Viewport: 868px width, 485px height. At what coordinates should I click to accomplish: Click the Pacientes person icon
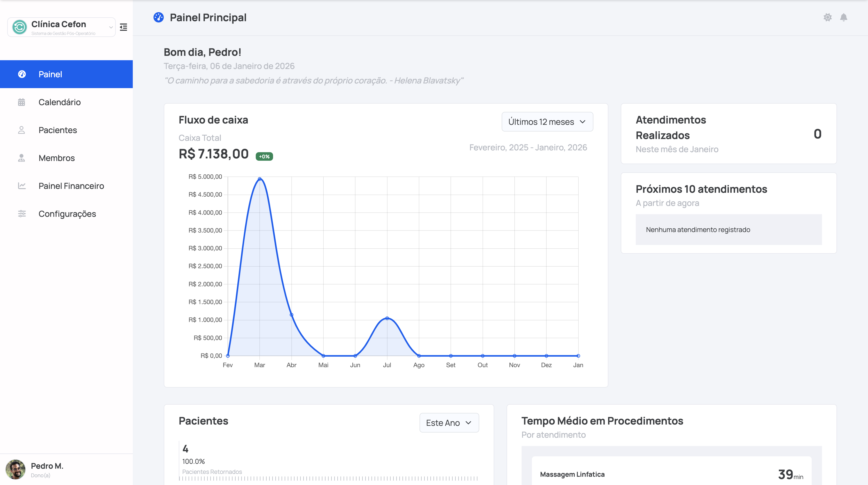pyautogui.click(x=21, y=130)
